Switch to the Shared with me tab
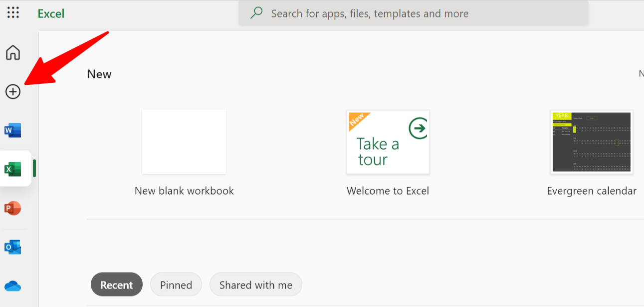This screenshot has width=644, height=307. pyautogui.click(x=256, y=285)
